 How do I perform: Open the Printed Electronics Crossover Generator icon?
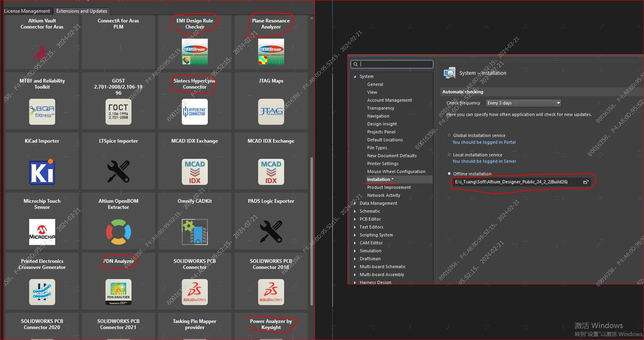pyautogui.click(x=42, y=292)
